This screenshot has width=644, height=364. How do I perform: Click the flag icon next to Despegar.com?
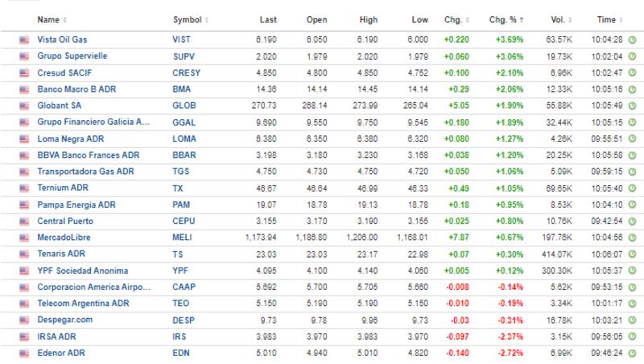23,320
